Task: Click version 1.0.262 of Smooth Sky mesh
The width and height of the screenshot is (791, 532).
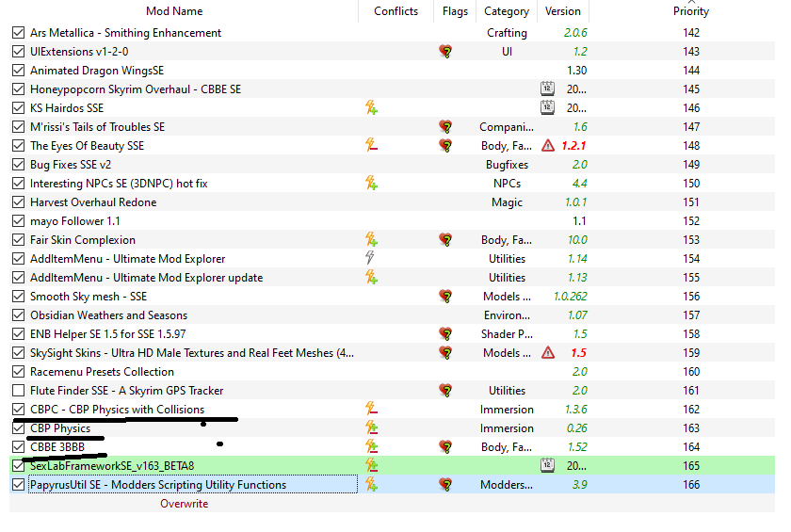Action: tap(571, 296)
